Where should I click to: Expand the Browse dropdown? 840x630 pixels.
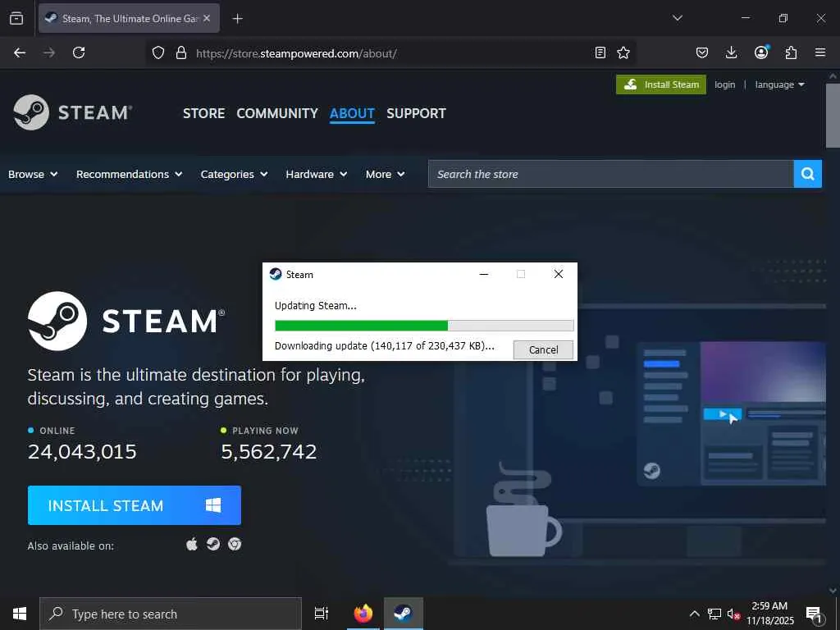click(33, 174)
